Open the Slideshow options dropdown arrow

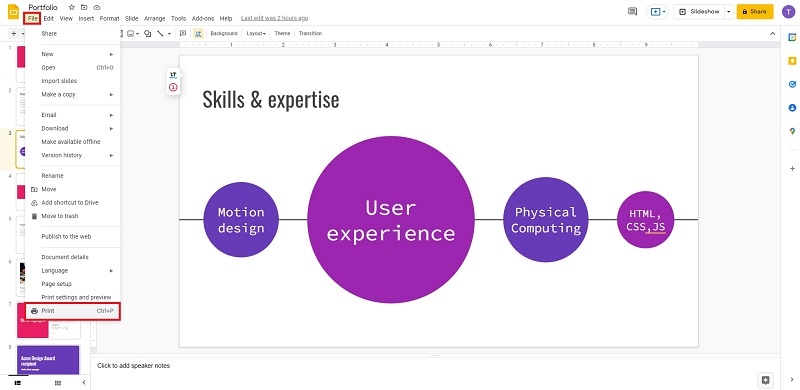(x=729, y=11)
